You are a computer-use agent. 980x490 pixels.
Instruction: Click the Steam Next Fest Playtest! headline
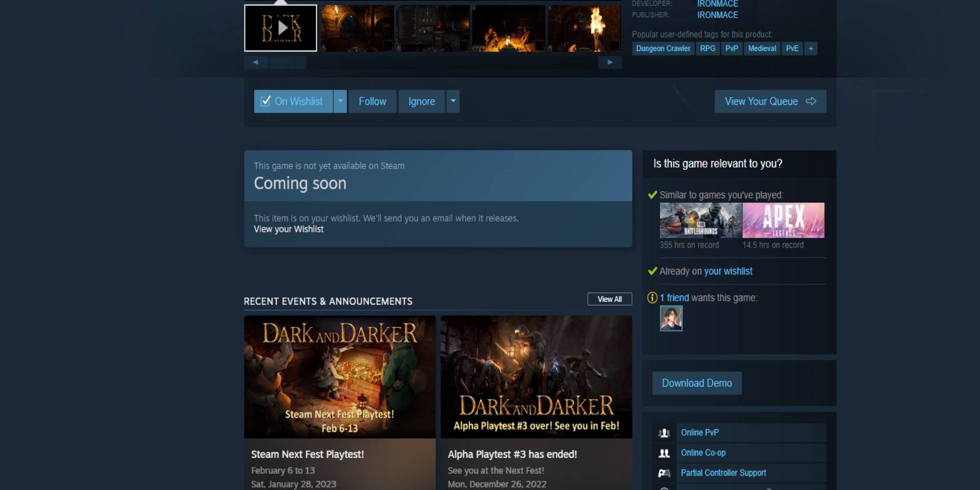pyautogui.click(x=308, y=454)
